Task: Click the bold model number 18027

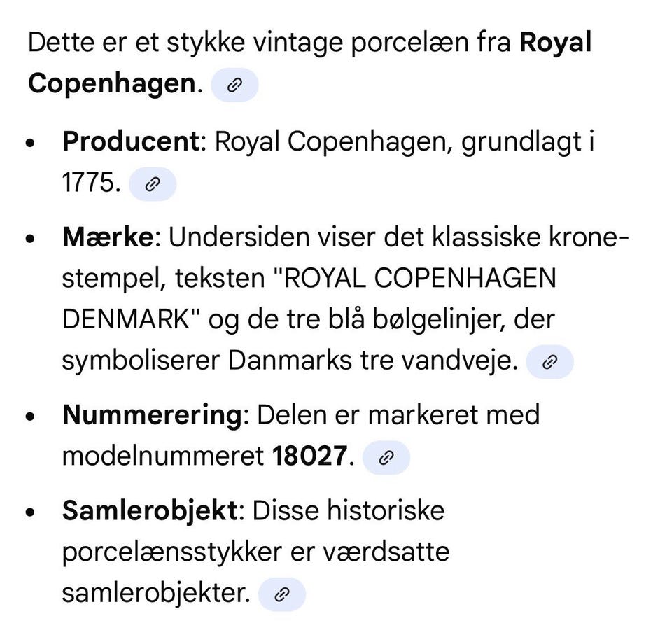Action: point(309,456)
